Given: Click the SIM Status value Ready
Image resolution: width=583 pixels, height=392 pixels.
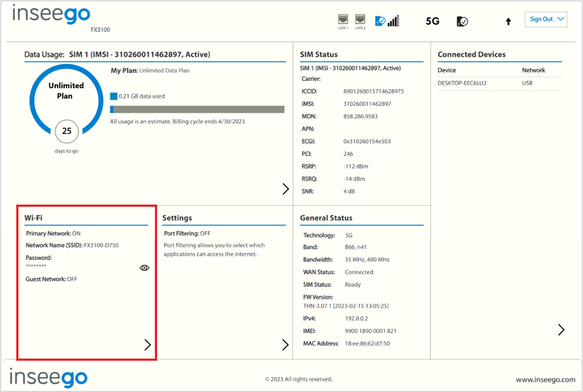Looking at the screenshot, I should tap(353, 284).
